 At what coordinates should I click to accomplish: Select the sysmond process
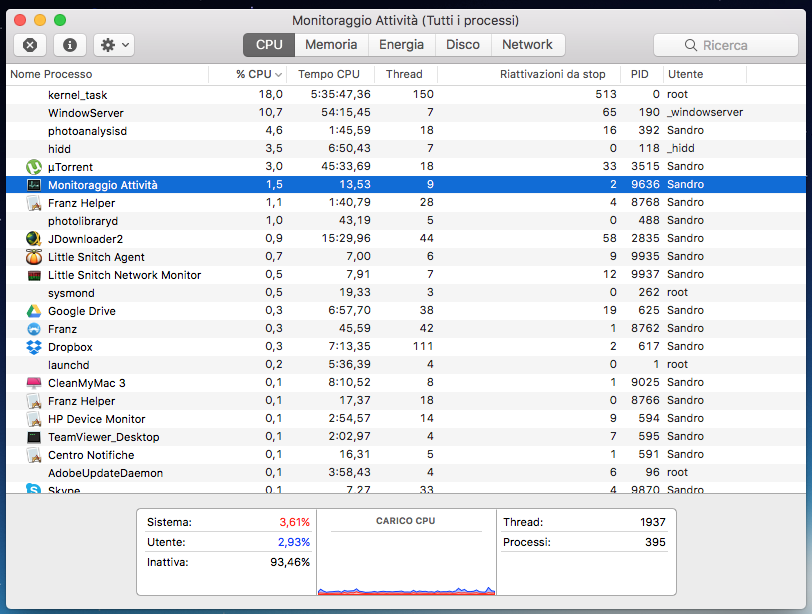tap(406, 293)
